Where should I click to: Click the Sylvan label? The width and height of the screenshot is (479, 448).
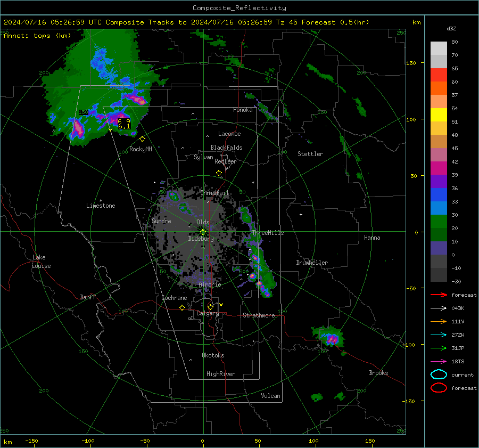[x=203, y=157]
